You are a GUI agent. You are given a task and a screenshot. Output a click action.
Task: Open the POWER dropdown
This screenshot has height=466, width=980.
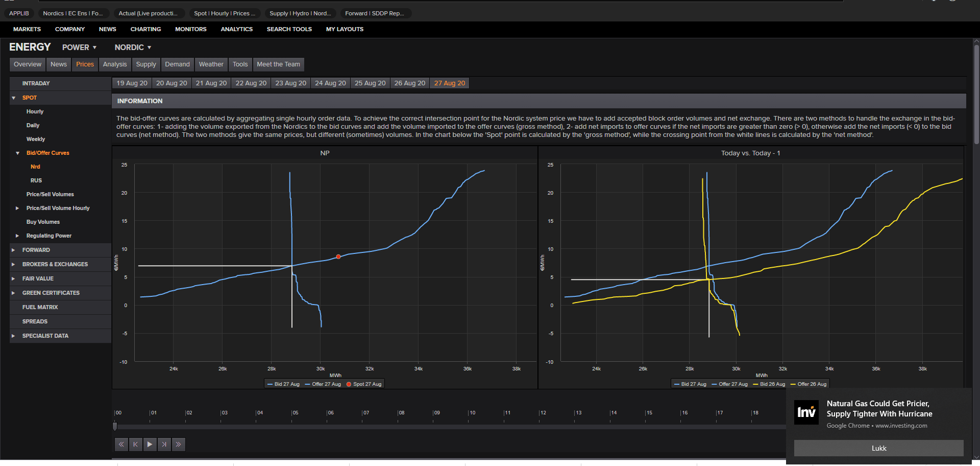pyautogui.click(x=79, y=48)
